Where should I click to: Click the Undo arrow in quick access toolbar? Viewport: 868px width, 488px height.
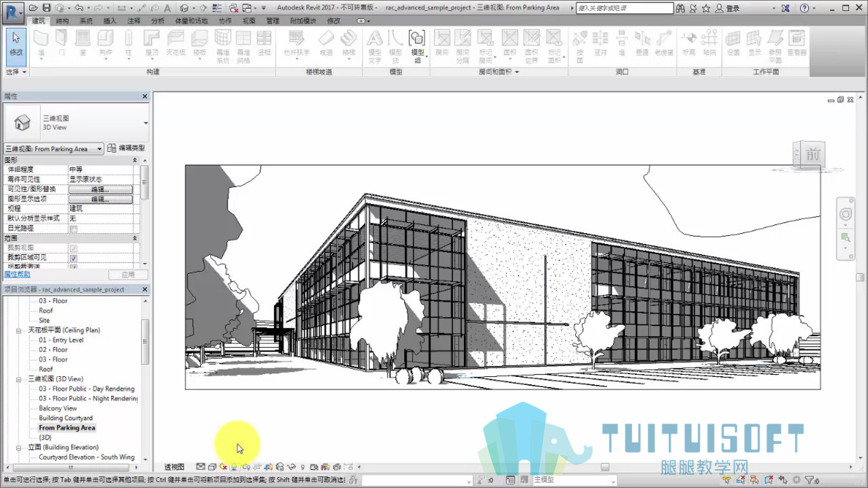tap(78, 8)
